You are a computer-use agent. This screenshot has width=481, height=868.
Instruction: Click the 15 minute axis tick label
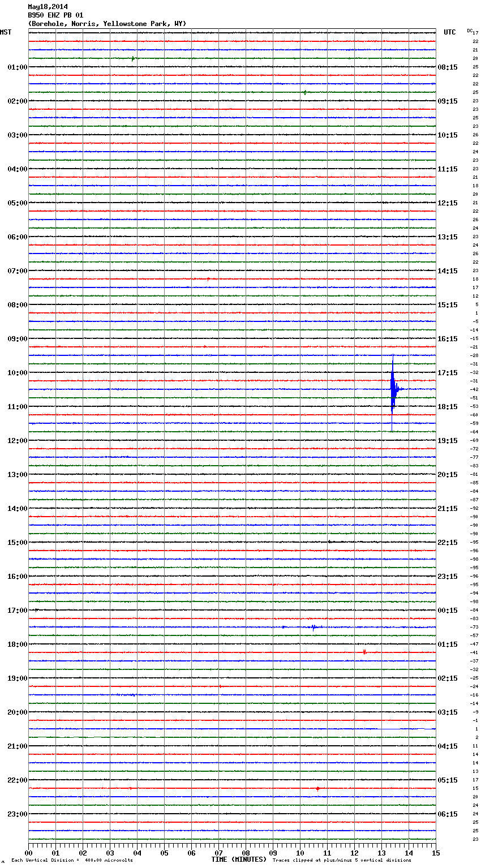pyautogui.click(x=436, y=853)
